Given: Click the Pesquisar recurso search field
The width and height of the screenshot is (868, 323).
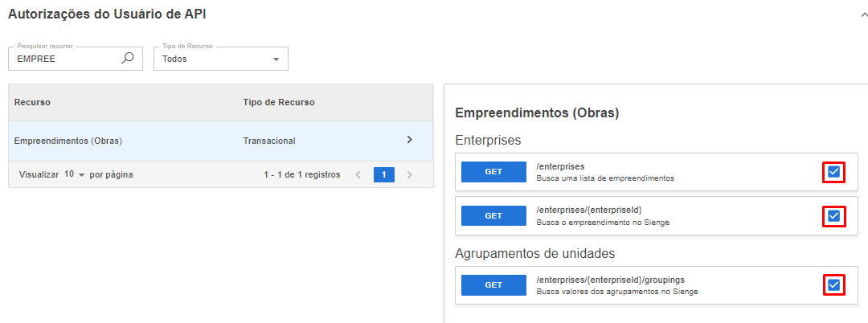Looking at the screenshot, I should 76,59.
